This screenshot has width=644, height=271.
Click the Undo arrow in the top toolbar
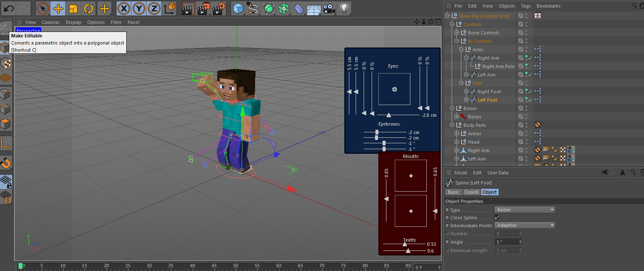coord(8,8)
